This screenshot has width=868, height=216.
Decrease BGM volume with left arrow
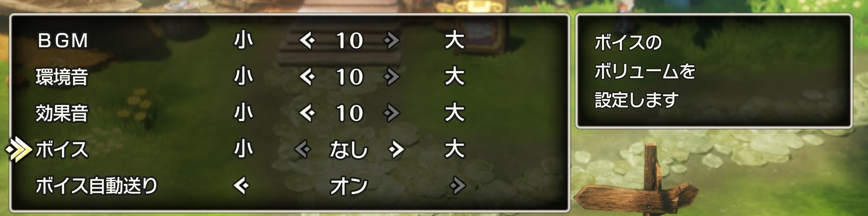307,41
